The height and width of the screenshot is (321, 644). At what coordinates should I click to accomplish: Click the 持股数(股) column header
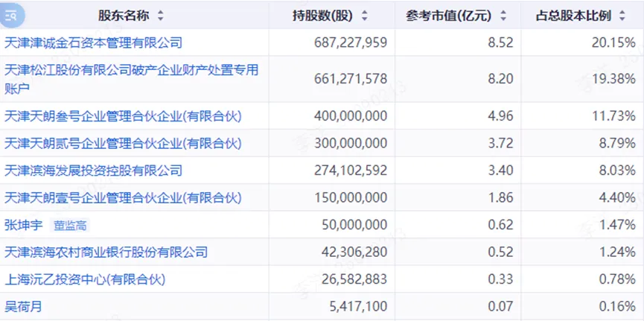click(323, 16)
